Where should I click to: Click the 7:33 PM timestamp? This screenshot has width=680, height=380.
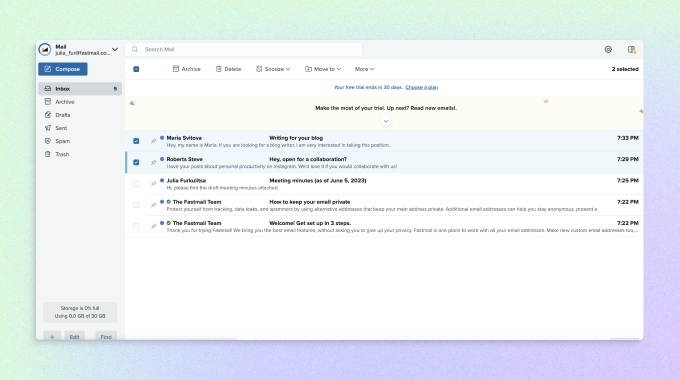tap(628, 138)
